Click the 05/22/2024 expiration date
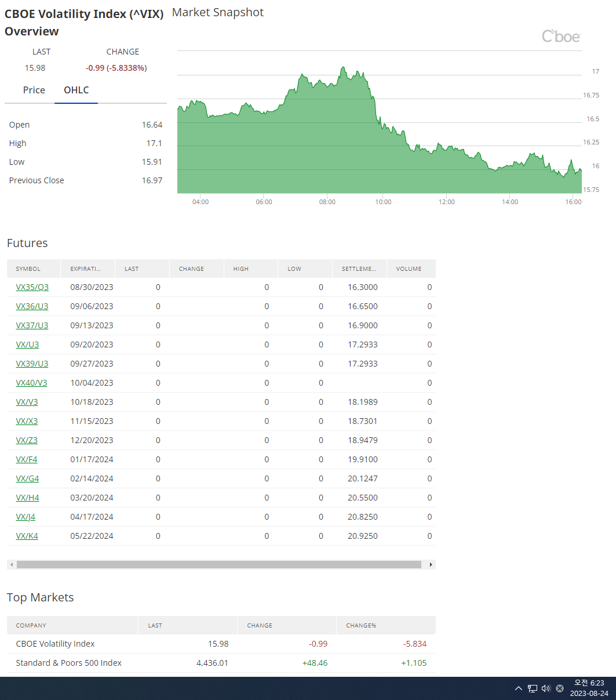This screenshot has width=616, height=700. (x=92, y=536)
